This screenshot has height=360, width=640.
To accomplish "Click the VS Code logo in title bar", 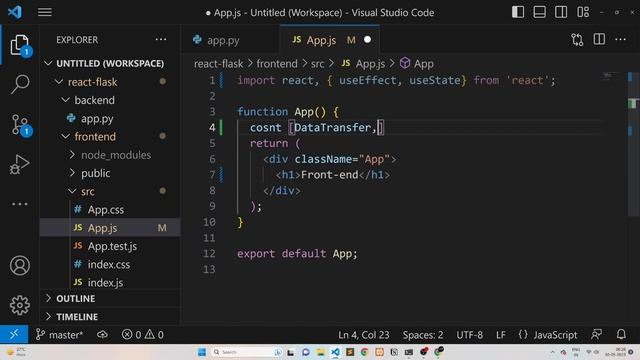I will coord(15,12).
